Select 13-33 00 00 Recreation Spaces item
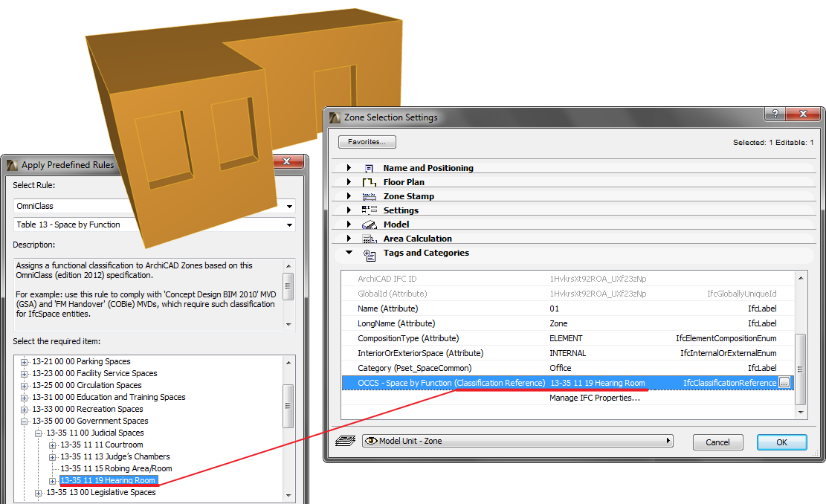826x504 pixels. click(88, 409)
